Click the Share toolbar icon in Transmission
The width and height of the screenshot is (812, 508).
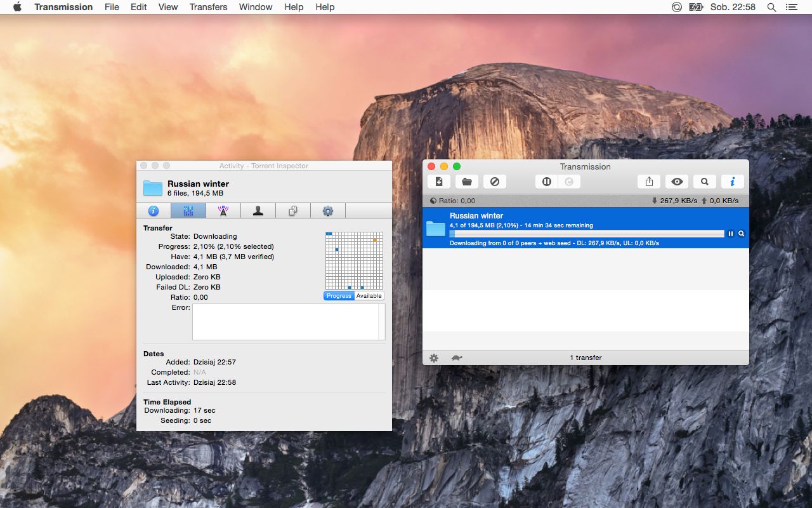click(649, 182)
